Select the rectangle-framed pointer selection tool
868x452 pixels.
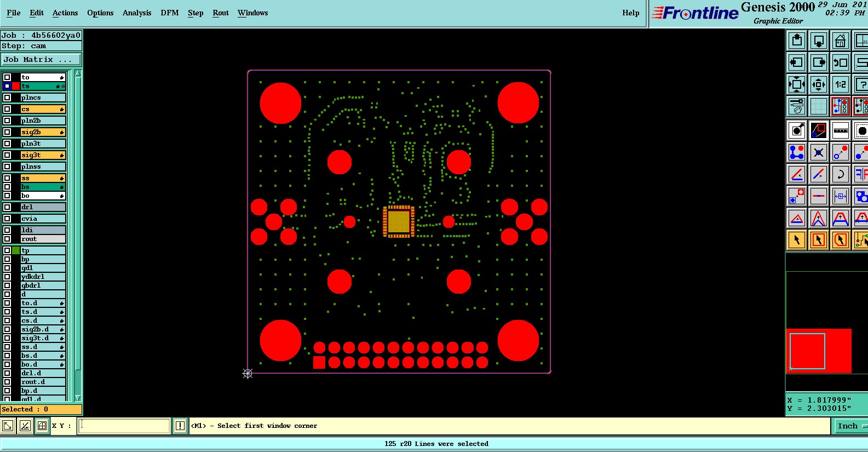click(819, 240)
